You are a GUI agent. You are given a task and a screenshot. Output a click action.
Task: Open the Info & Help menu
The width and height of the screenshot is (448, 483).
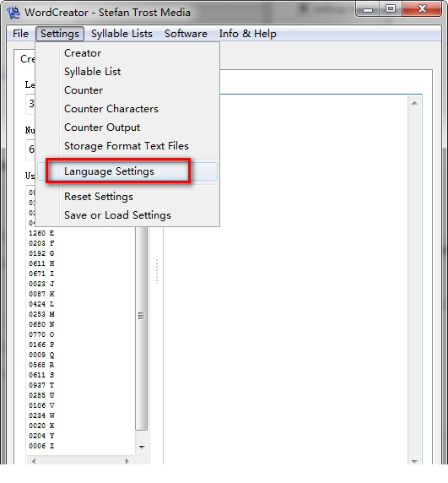(248, 34)
